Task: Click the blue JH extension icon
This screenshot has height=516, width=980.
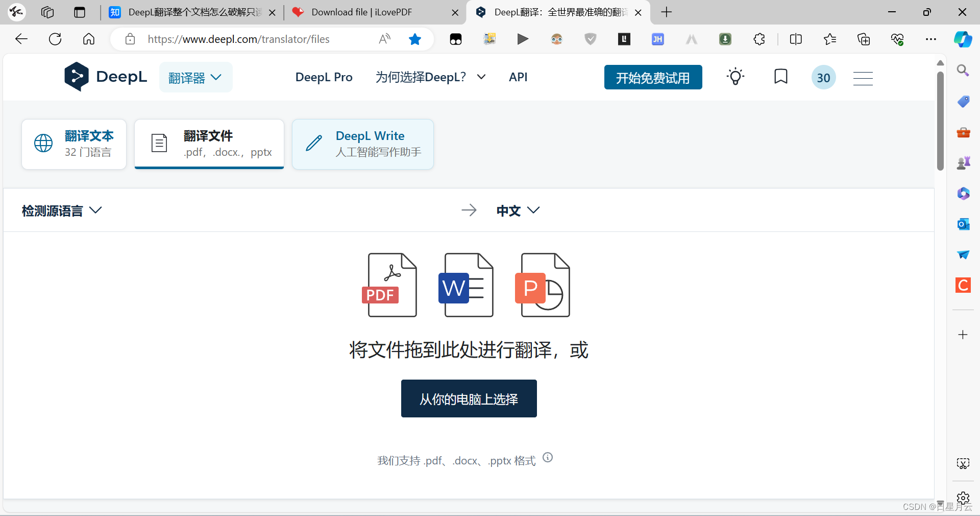Action: point(658,39)
